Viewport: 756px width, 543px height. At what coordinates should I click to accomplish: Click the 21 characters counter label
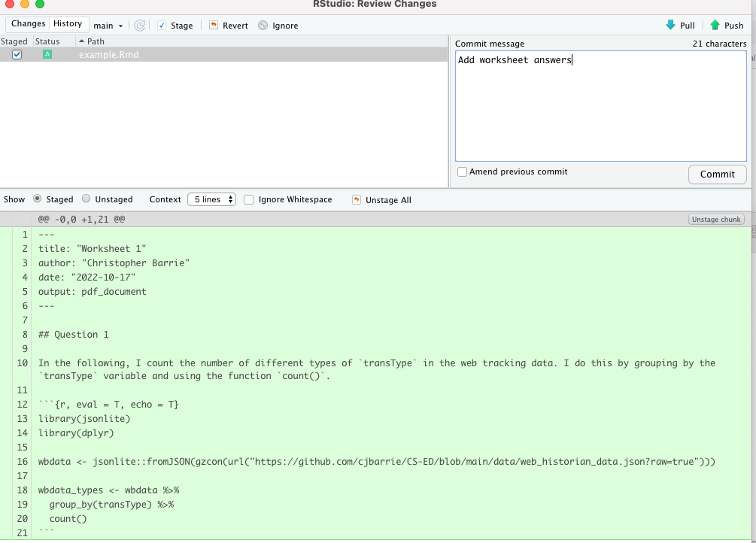(x=719, y=44)
